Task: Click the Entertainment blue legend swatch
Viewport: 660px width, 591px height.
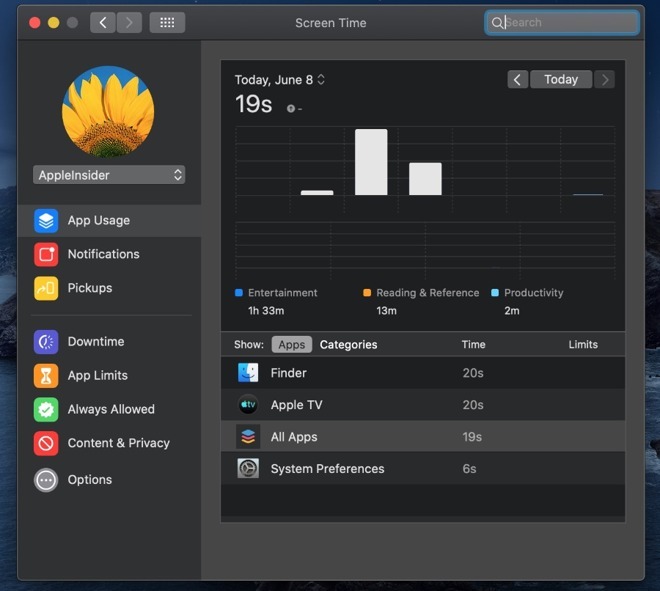Action: point(239,293)
